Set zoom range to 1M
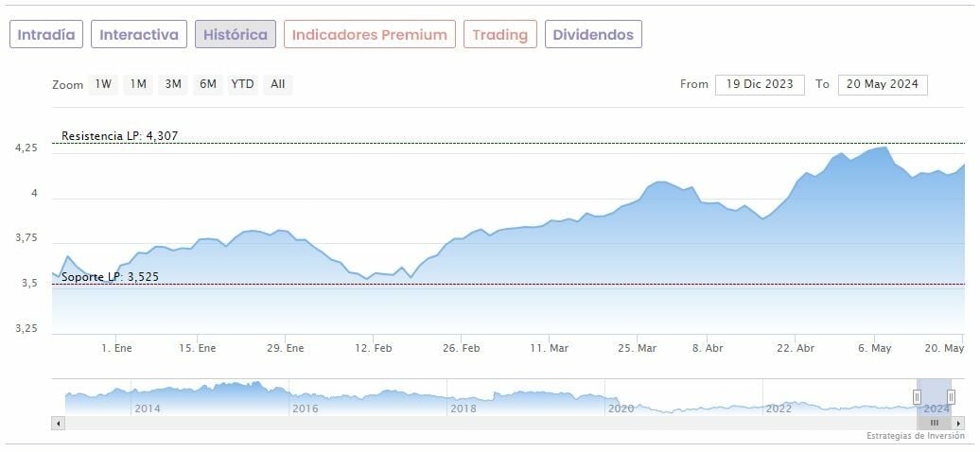The height and width of the screenshot is (452, 980). tap(138, 84)
